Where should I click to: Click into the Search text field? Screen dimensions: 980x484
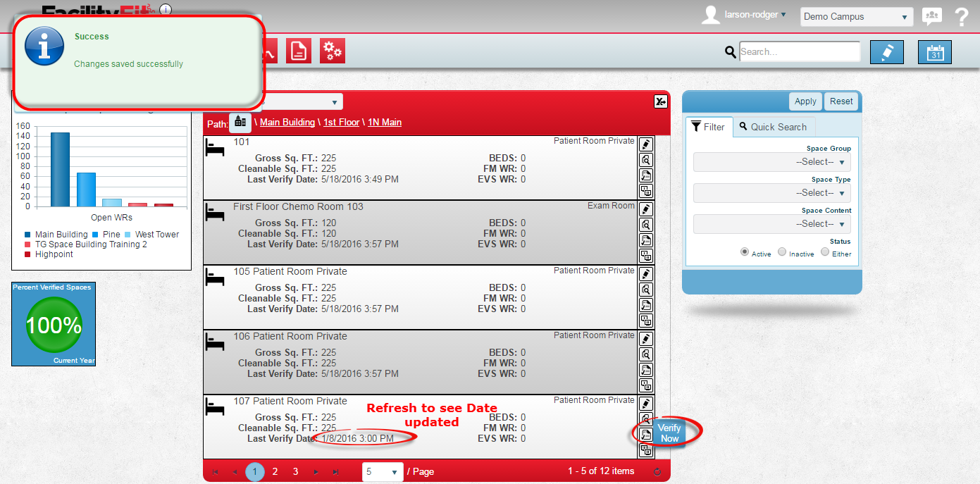click(x=799, y=51)
